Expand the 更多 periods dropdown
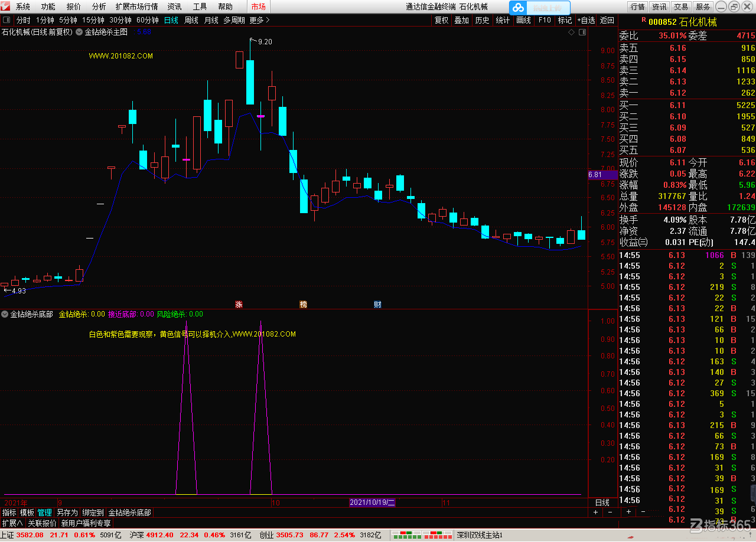756x542 pixels. 259,19
